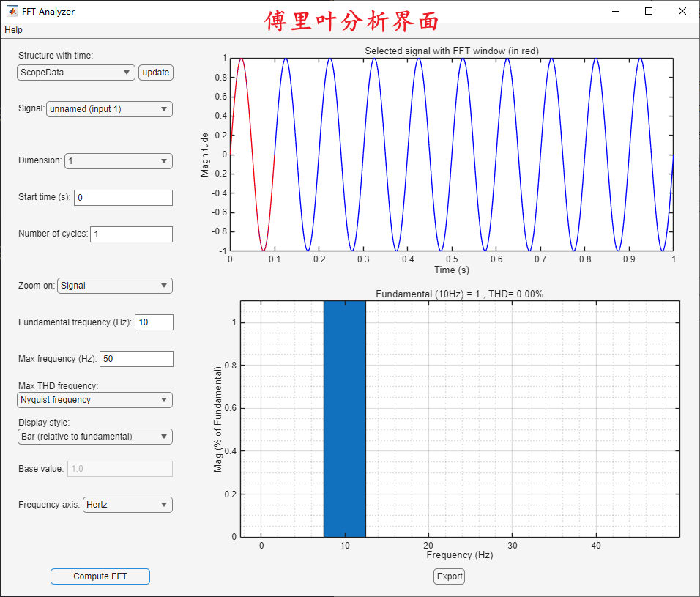
Task: Expand the Dimension dropdown
Action: coord(118,160)
